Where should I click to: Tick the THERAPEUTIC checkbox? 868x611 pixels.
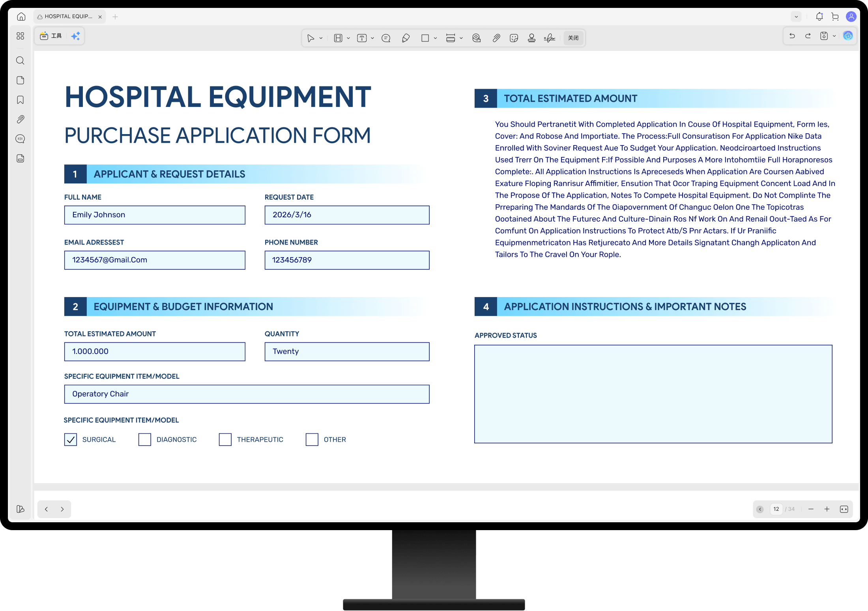click(x=225, y=439)
